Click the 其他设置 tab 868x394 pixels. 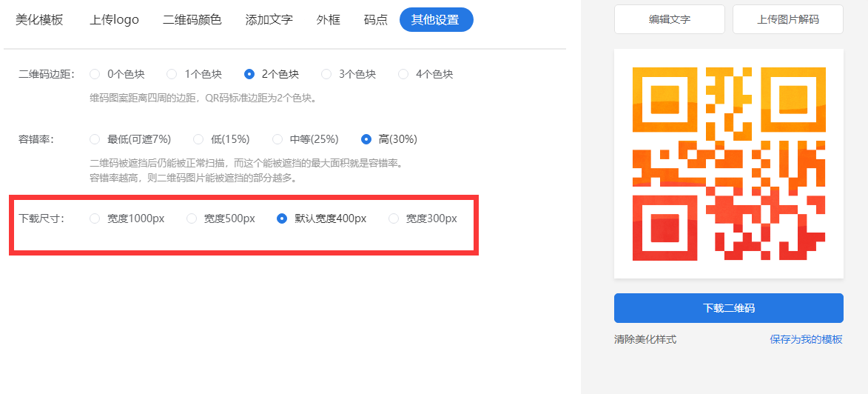click(436, 20)
